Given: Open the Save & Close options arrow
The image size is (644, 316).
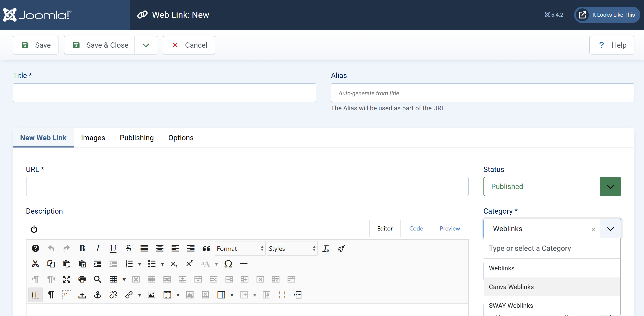Looking at the screenshot, I should [x=146, y=45].
